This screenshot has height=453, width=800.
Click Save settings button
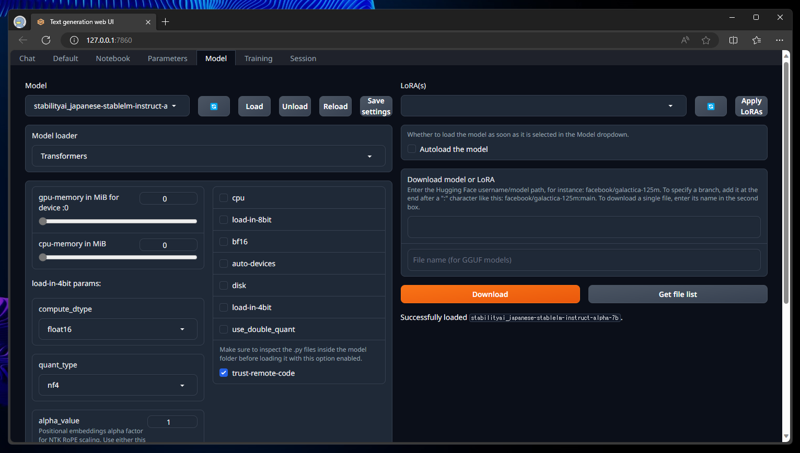376,106
